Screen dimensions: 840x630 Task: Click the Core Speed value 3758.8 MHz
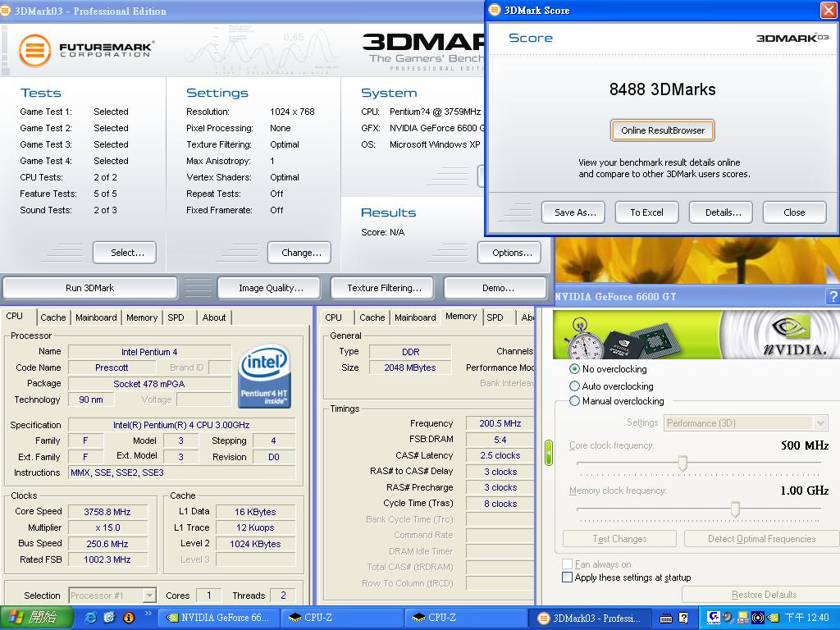(x=107, y=512)
